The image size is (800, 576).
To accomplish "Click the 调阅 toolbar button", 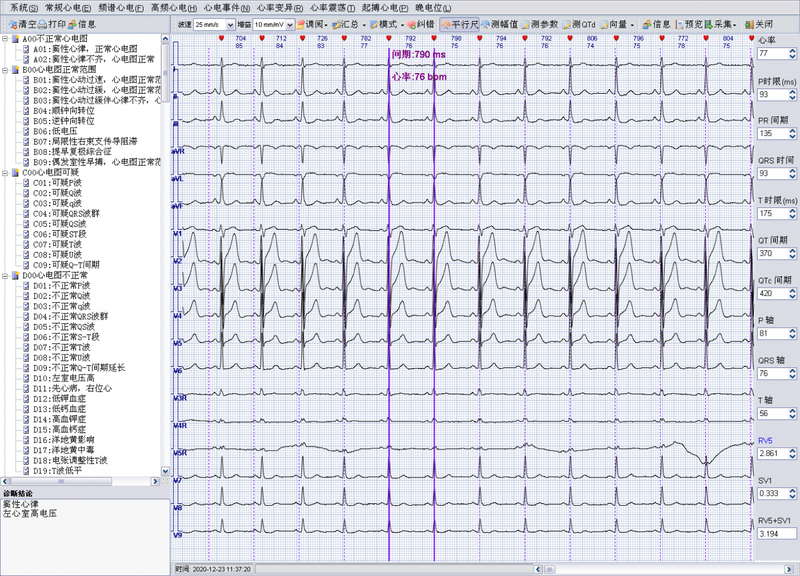I will 312,24.
